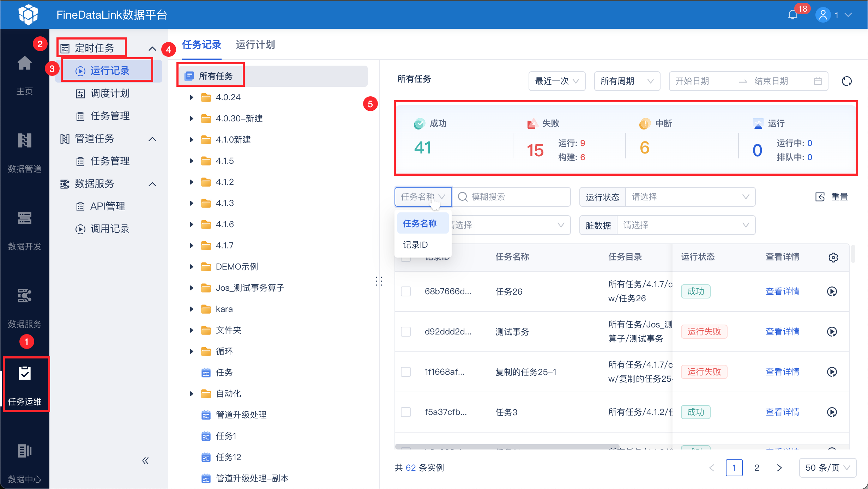Tick the checkbox for 任务3 row
The width and height of the screenshot is (868, 489).
click(406, 412)
